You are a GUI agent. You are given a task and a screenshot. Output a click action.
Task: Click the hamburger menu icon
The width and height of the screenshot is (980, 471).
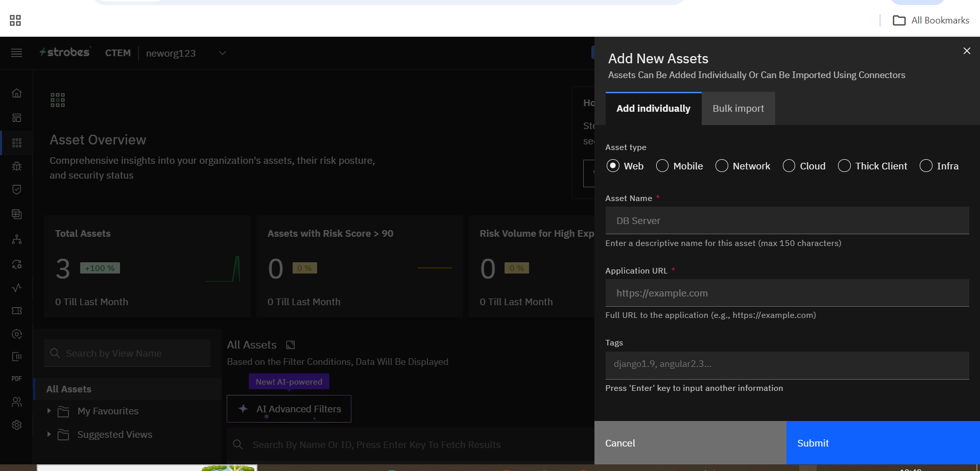click(16, 53)
